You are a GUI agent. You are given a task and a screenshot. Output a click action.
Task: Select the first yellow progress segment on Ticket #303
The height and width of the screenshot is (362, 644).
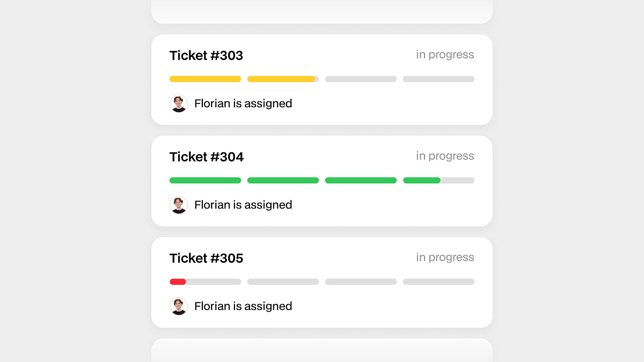(x=205, y=79)
